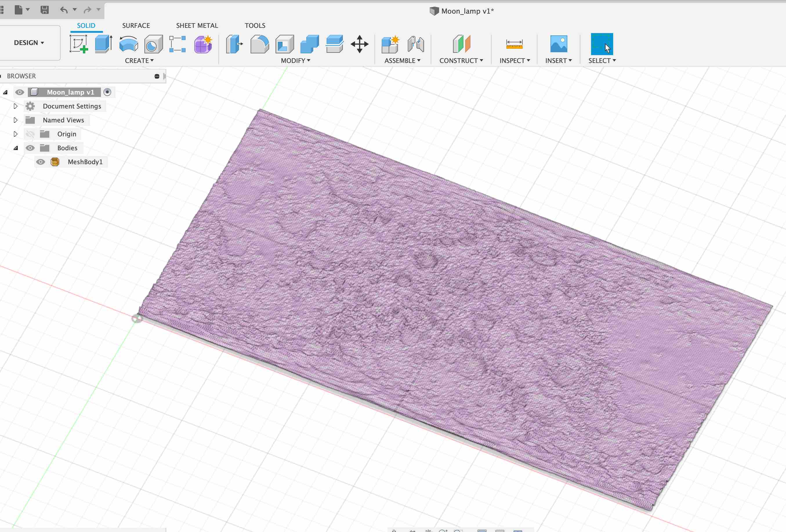786x532 pixels.
Task: Select the Split Body tool
Action: [334, 44]
